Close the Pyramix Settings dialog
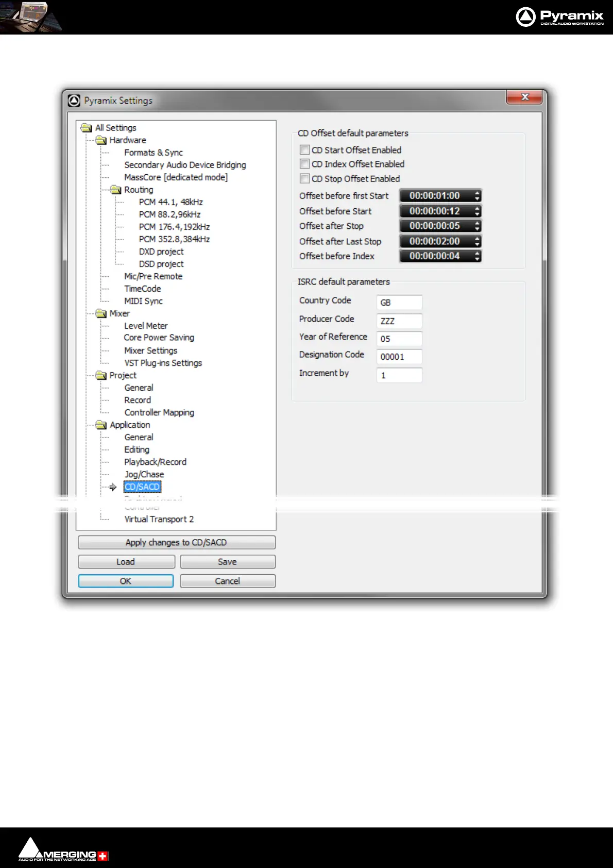 (525, 96)
